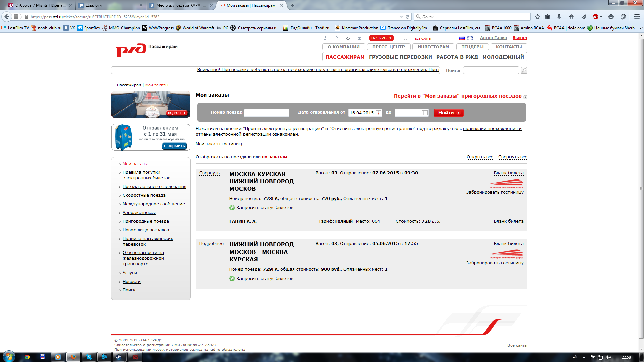
Task: Click the Windows Start button
Action: pos(9,356)
